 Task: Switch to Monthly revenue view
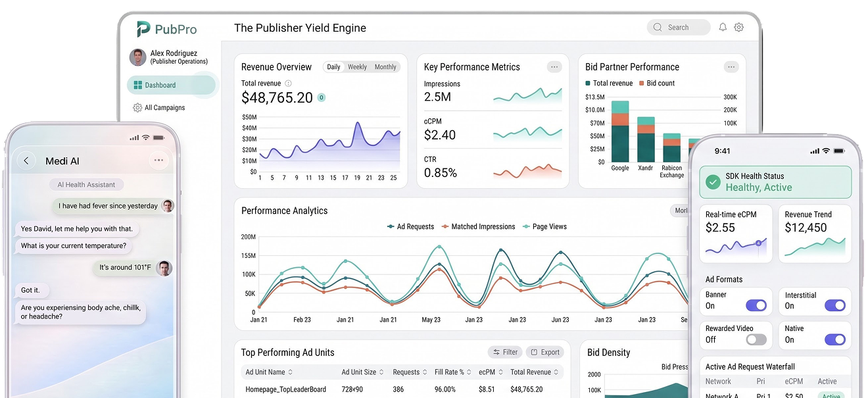tap(385, 67)
